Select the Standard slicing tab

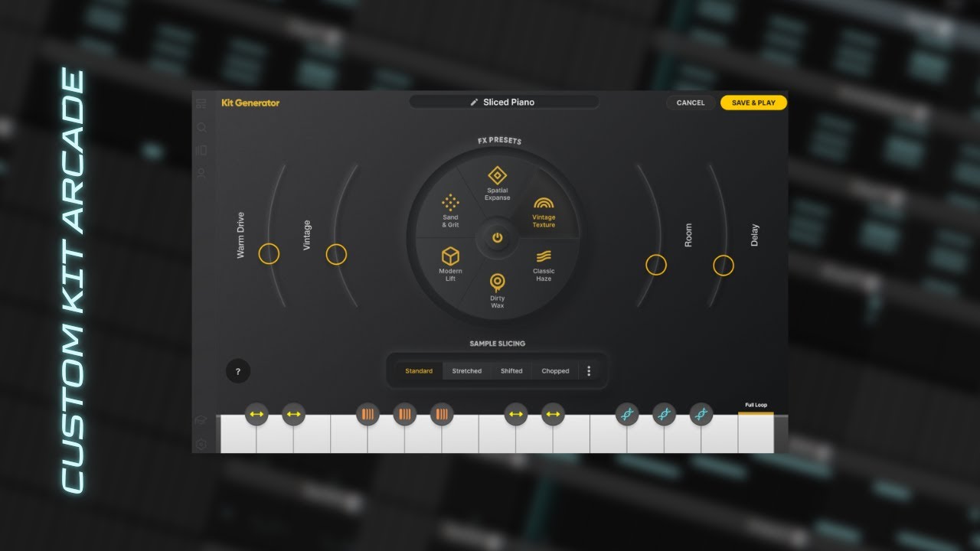[x=419, y=371]
